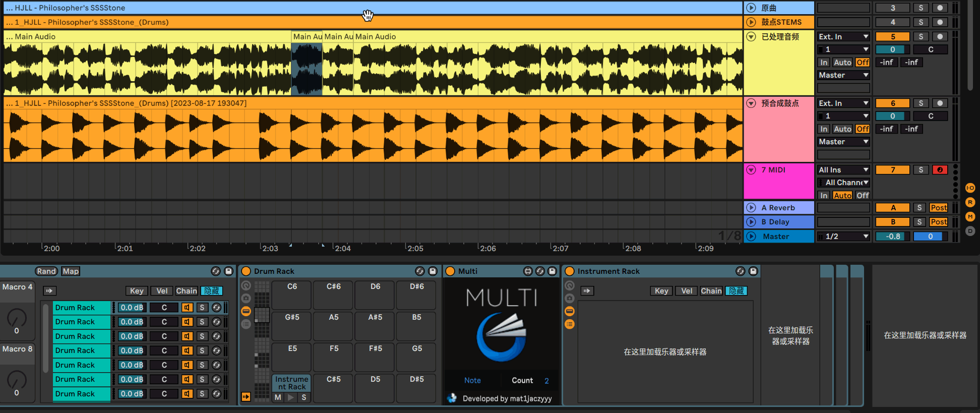980x413 pixels.
Task: Open the Master output 1/2 dropdown
Action: [x=843, y=237]
